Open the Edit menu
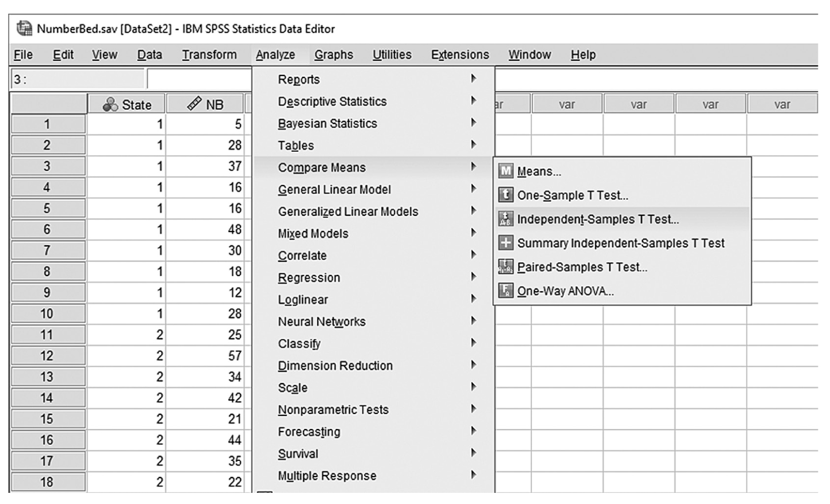 click(63, 55)
